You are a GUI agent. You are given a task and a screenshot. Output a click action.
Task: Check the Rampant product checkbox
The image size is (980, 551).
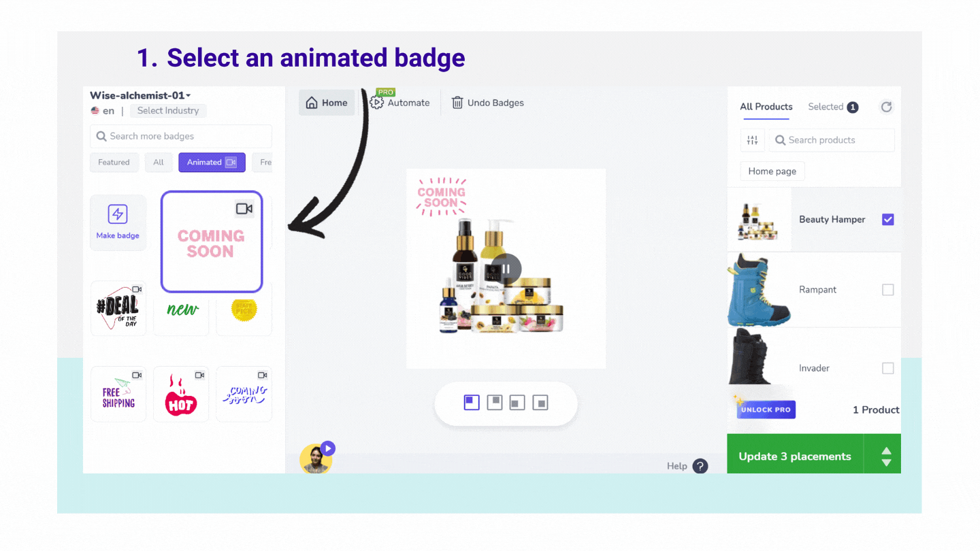(887, 290)
